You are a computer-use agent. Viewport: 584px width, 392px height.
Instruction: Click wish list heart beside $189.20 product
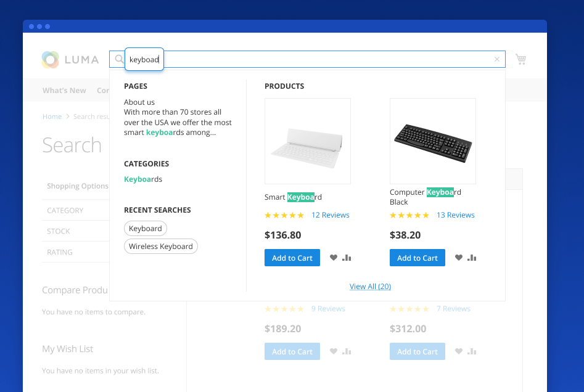[334, 351]
